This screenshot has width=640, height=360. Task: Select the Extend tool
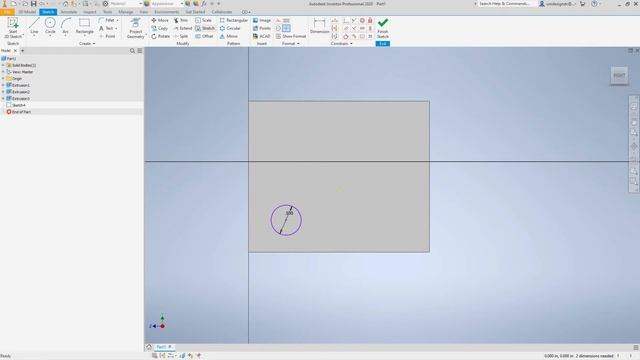(182, 28)
